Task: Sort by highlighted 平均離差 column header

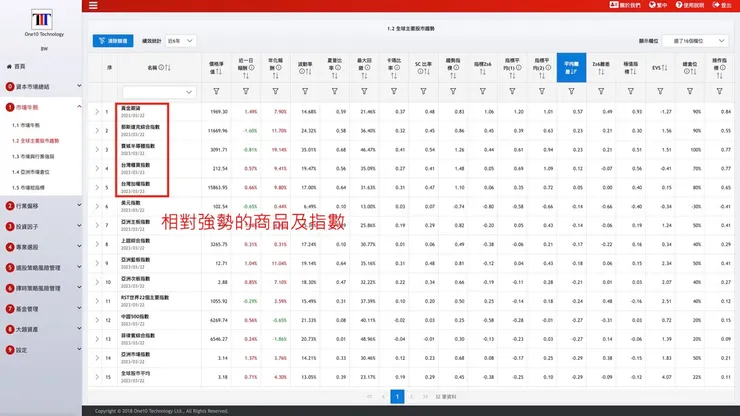Action: [572, 68]
